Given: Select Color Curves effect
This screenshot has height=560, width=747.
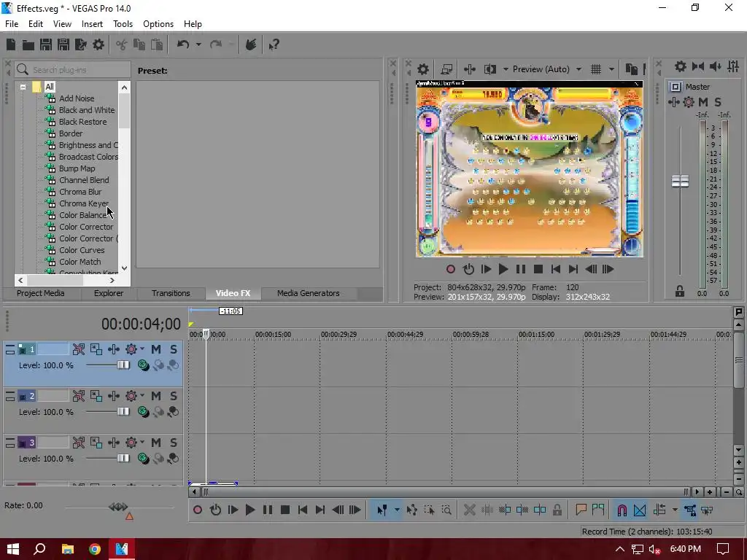Looking at the screenshot, I should pos(82,250).
